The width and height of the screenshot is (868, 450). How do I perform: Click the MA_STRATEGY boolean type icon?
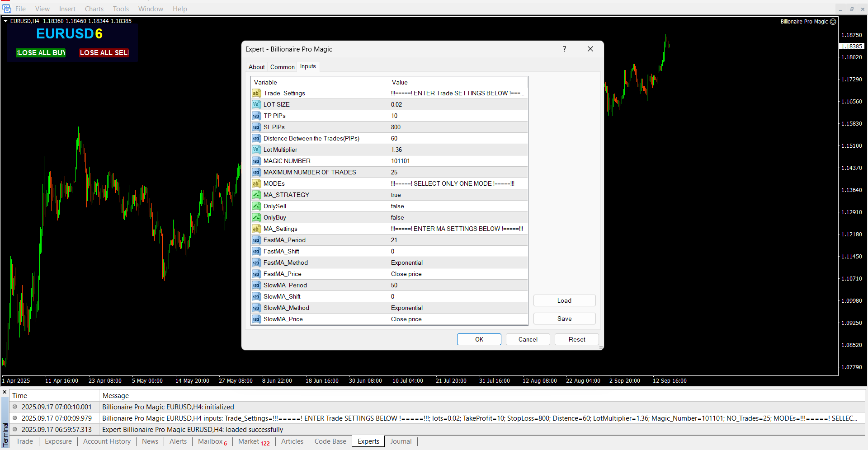coord(256,195)
